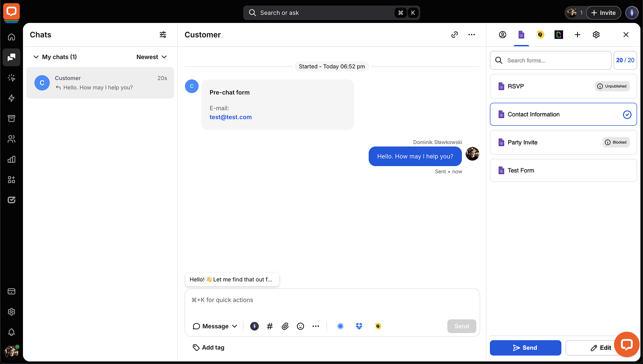Click the blue Send form button
This screenshot has height=364, width=643.
click(525, 347)
